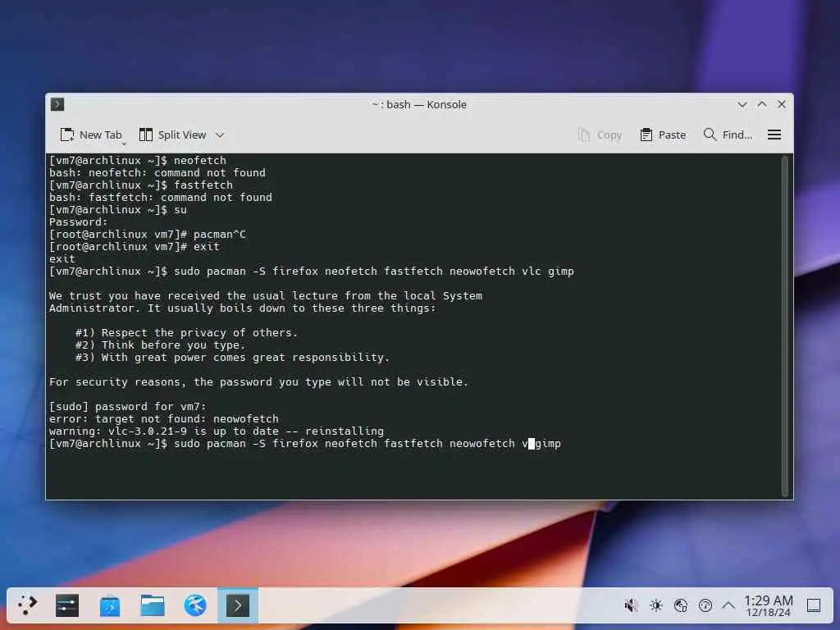The width and height of the screenshot is (840, 630).
Task: Open Dolphin file manager from taskbar
Action: click(153, 605)
